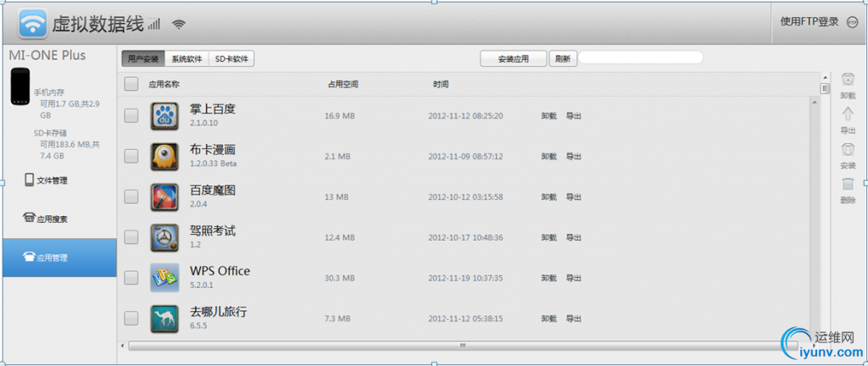Click the MI-ONE Plus phone image
This screenshot has width=868, height=366.
[x=20, y=86]
